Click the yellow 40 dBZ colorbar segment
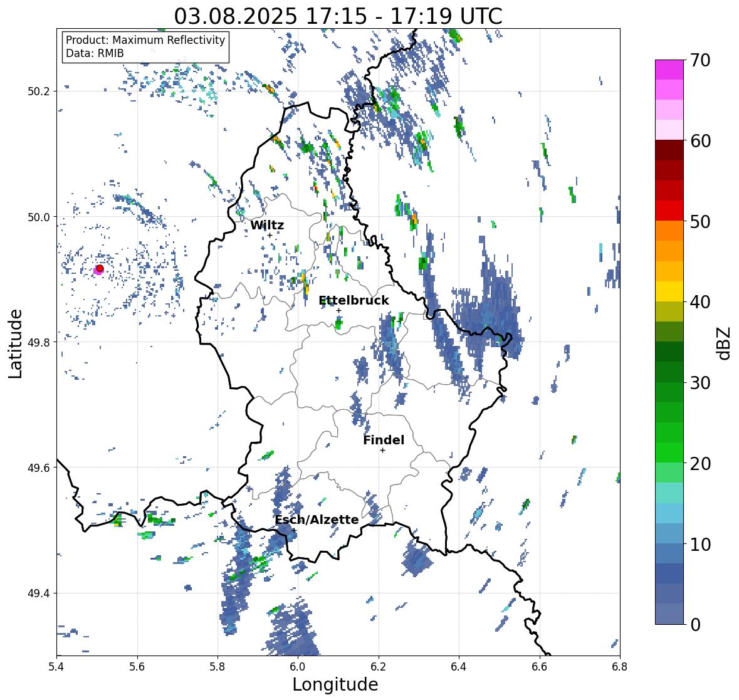This screenshot has height=700, width=739. [669, 291]
